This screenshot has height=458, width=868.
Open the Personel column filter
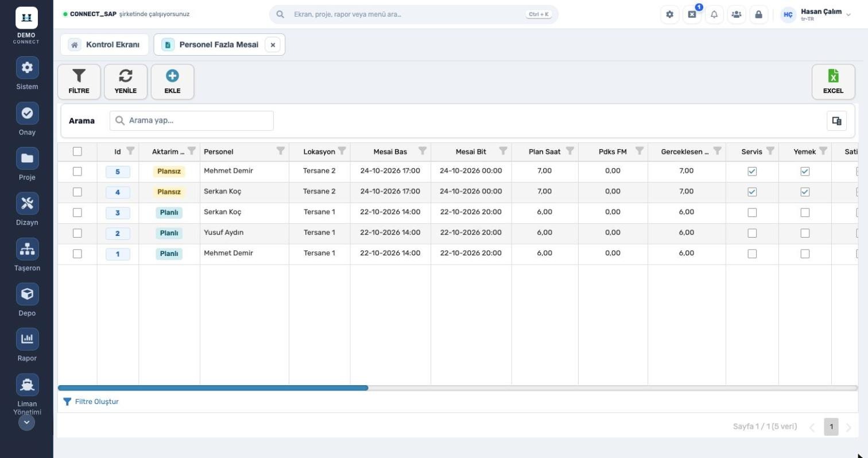pos(281,151)
